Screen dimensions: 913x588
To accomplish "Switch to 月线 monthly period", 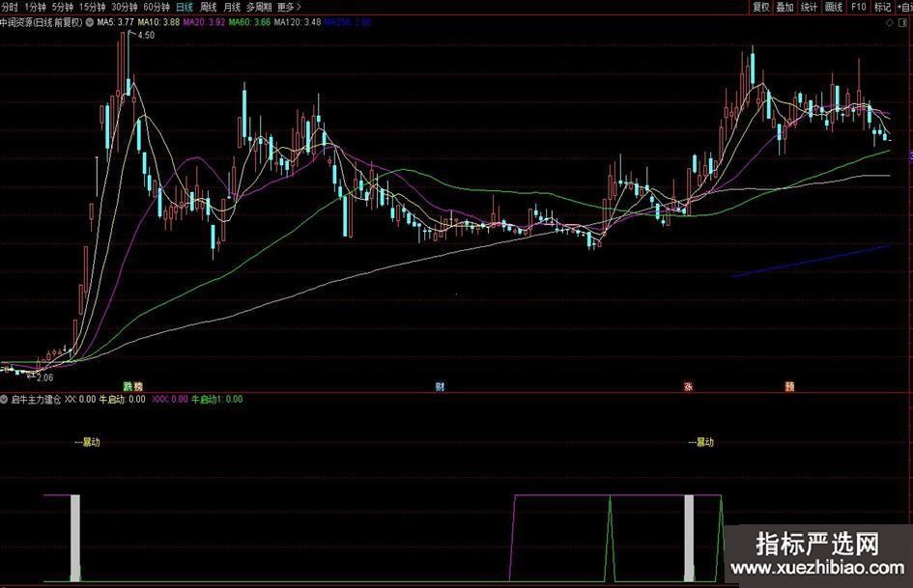I will (x=232, y=7).
